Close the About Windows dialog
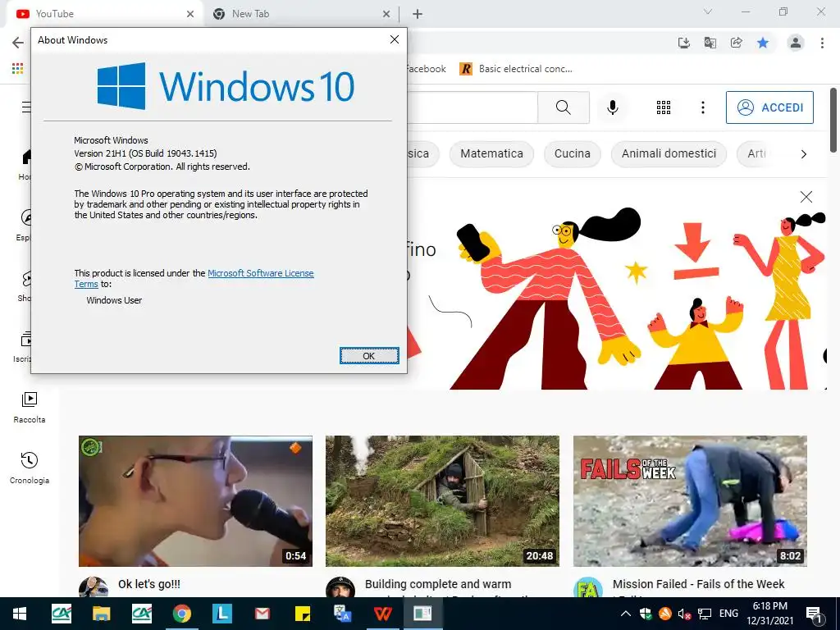This screenshot has height=630, width=840. click(395, 39)
